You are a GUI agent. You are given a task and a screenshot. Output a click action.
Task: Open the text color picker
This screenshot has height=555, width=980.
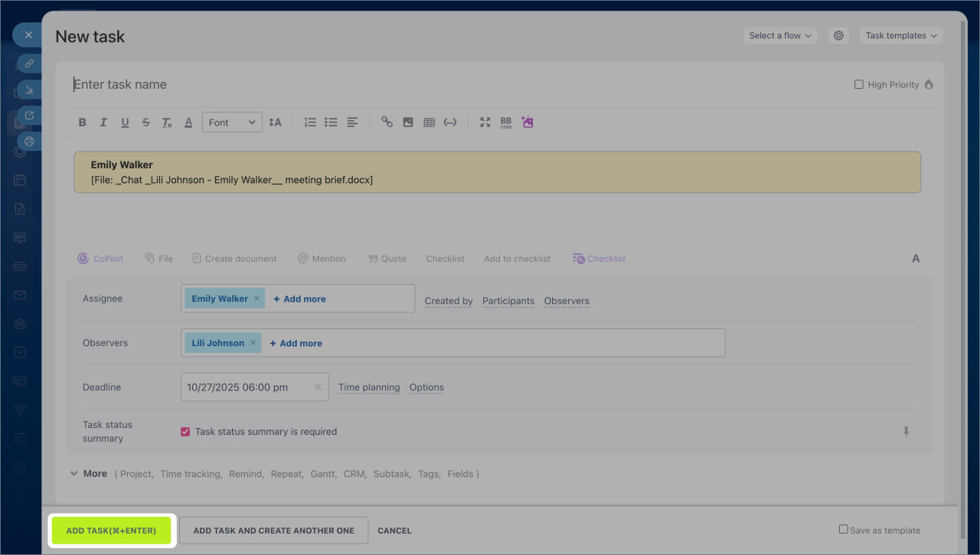tap(188, 122)
